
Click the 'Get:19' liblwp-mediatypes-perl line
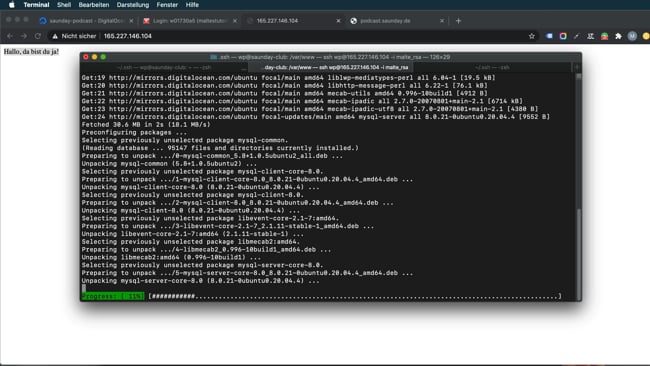point(288,78)
